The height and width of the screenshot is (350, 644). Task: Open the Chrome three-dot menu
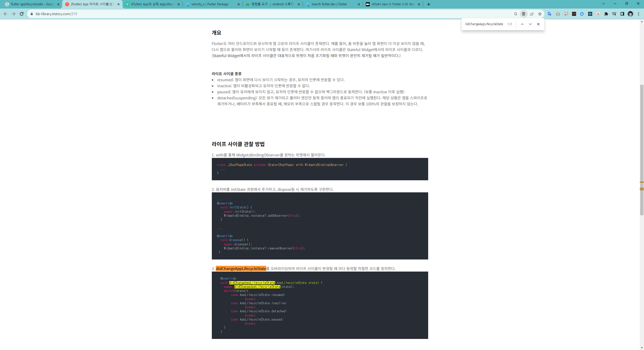point(638,14)
